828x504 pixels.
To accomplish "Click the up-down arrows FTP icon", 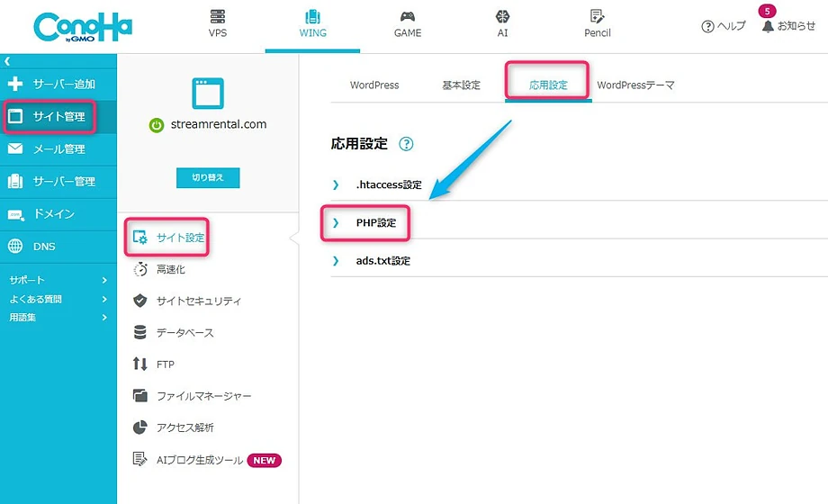I will click(x=139, y=364).
